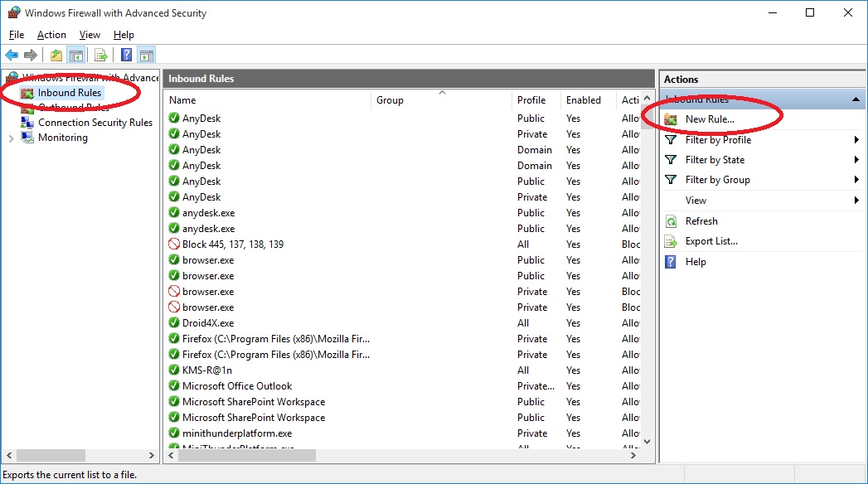Click the Up one level folder icon
Image resolution: width=868 pixels, height=484 pixels.
point(56,56)
